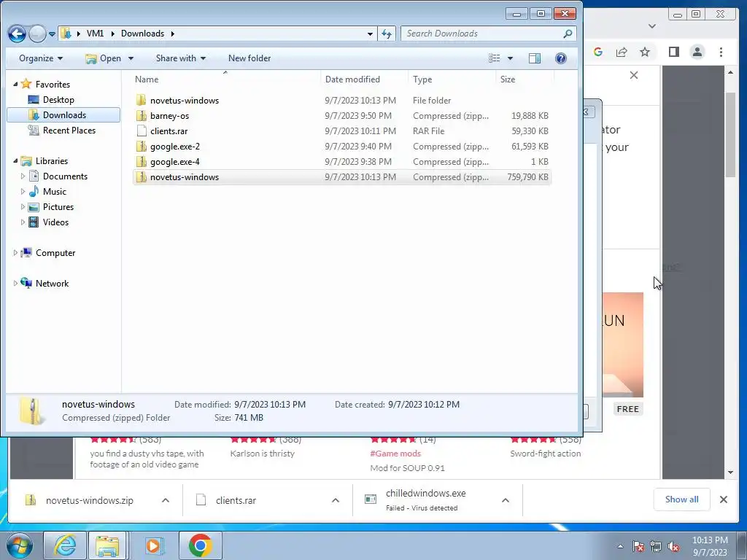
Task: Toggle the preview pane icon
Action: [535, 58]
